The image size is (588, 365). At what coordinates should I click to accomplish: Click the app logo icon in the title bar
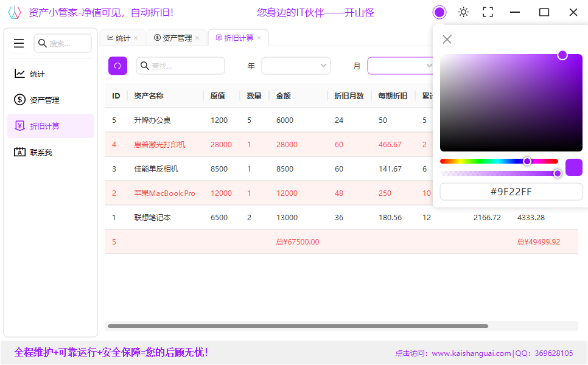pos(15,12)
